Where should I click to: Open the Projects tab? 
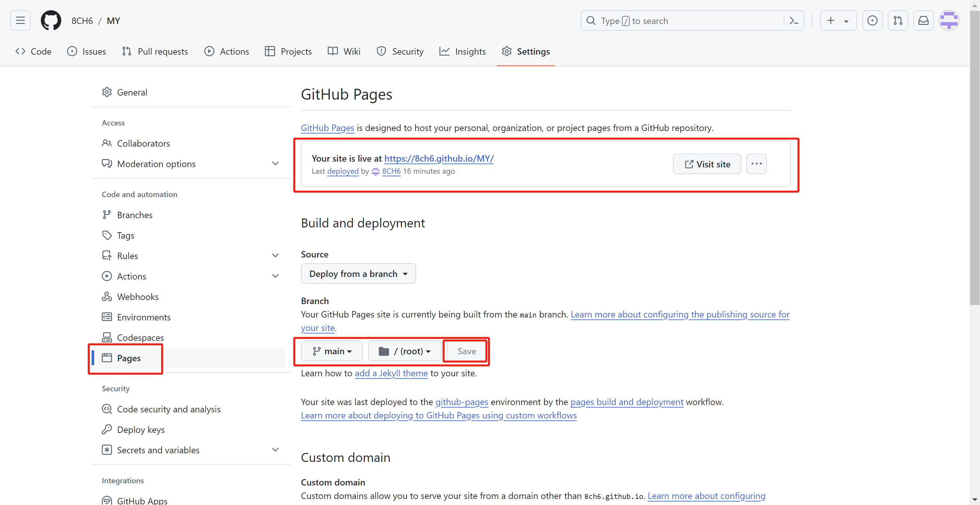[x=288, y=51]
